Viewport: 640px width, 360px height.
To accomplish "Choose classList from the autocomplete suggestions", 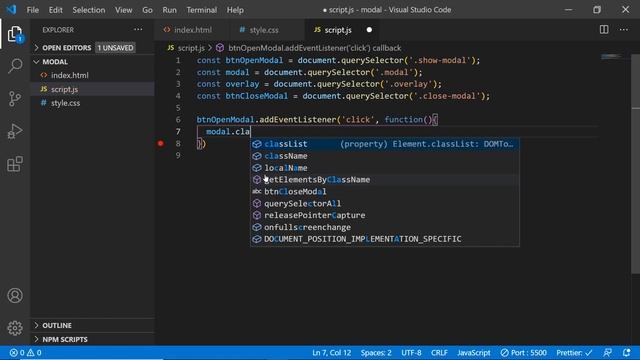I will (x=384, y=144).
